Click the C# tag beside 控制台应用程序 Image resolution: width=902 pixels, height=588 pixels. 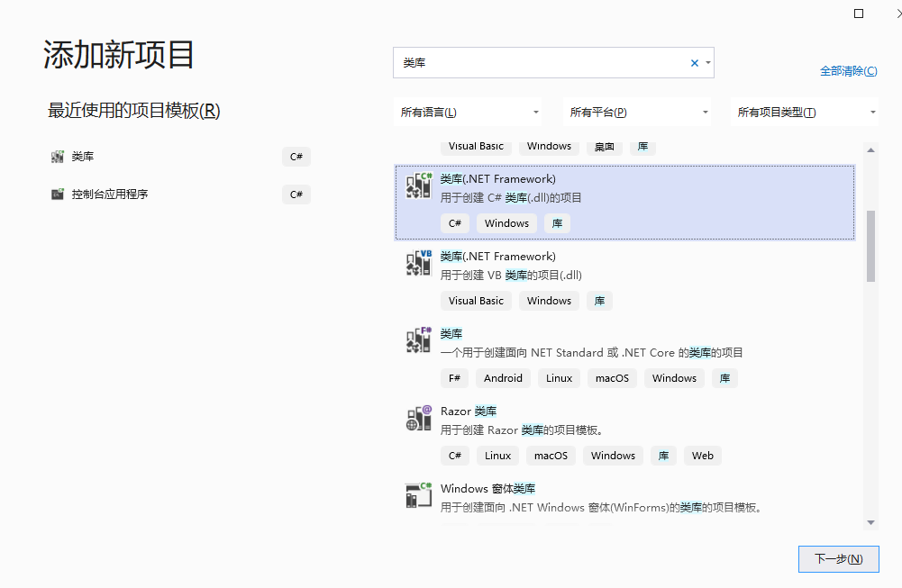click(296, 194)
